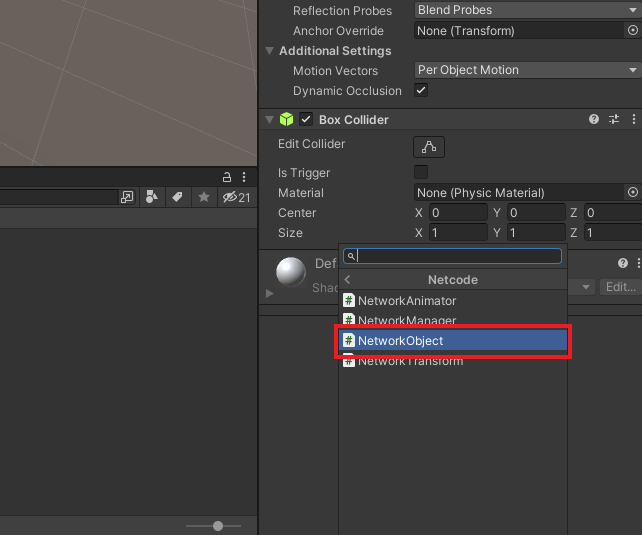Pick object for Anchor Override field
The height and width of the screenshot is (535, 642).
tap(633, 30)
